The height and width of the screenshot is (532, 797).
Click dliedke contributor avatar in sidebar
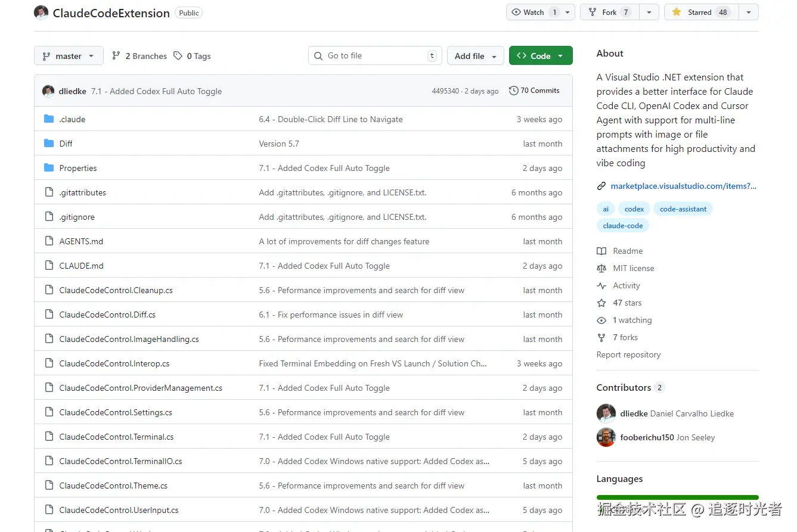click(x=606, y=413)
